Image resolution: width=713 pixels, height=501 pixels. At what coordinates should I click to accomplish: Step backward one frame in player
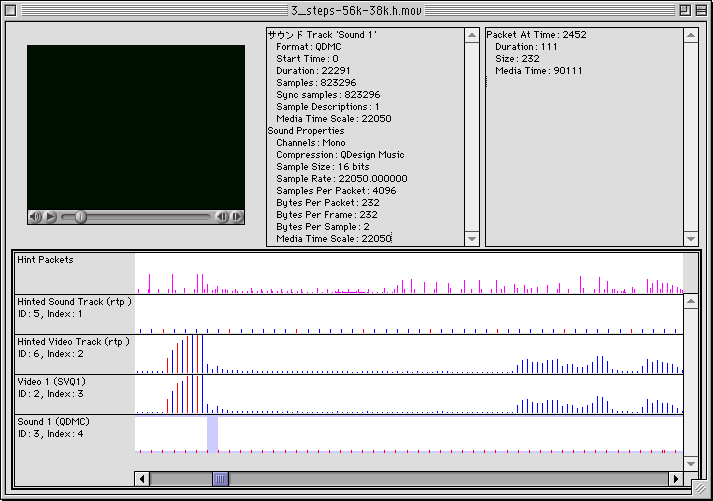[x=221, y=217]
